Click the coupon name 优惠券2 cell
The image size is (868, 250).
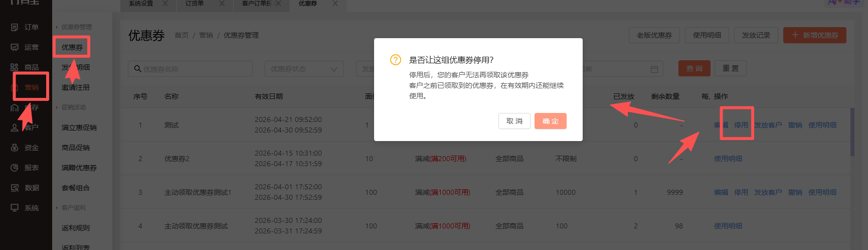tap(177, 159)
